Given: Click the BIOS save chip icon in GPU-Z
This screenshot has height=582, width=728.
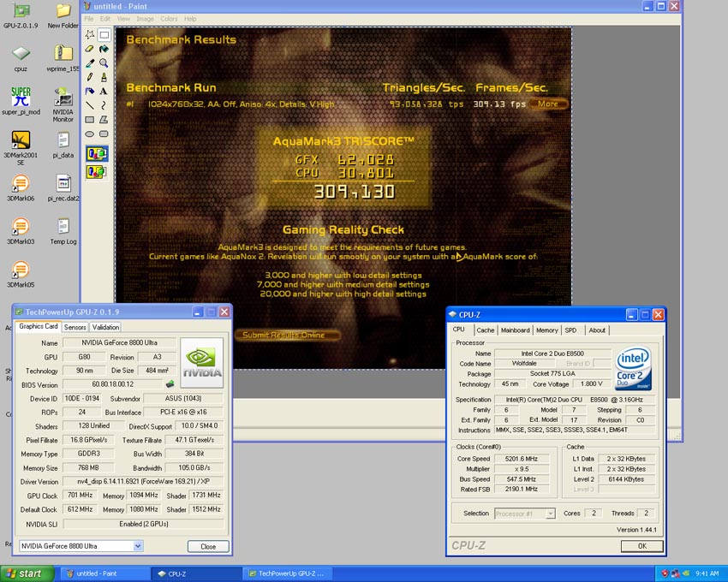Looking at the screenshot, I should coord(170,384).
